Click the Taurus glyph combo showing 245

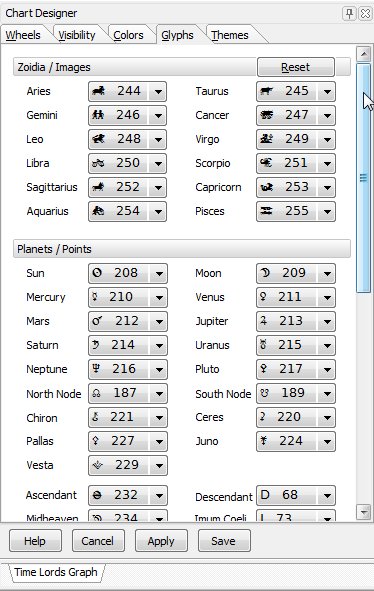click(296, 91)
